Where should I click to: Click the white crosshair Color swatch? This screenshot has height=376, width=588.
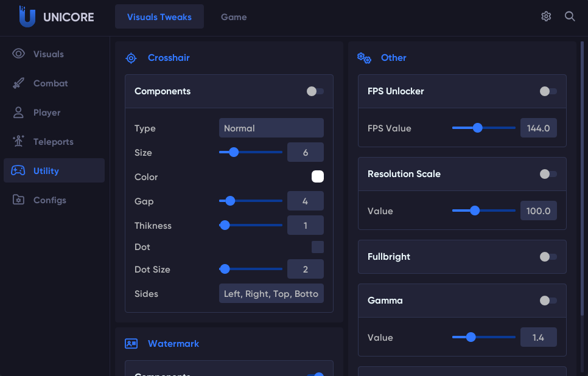coord(318,177)
